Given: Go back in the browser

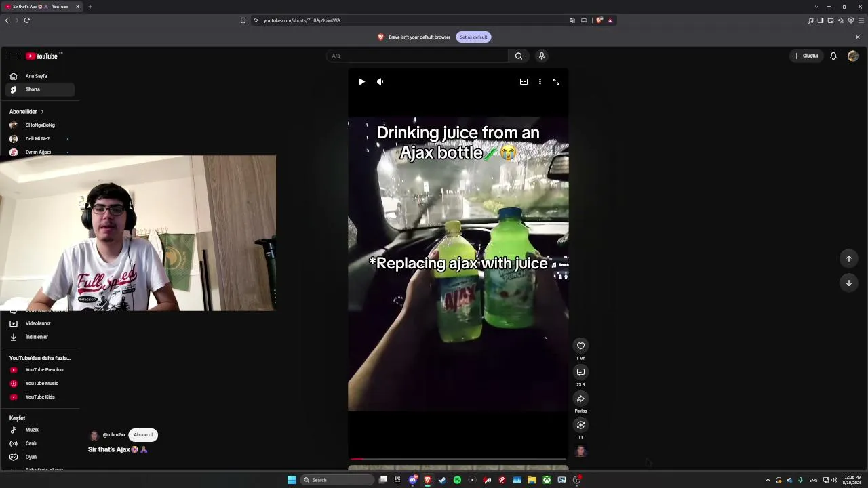Looking at the screenshot, I should pos(7,20).
